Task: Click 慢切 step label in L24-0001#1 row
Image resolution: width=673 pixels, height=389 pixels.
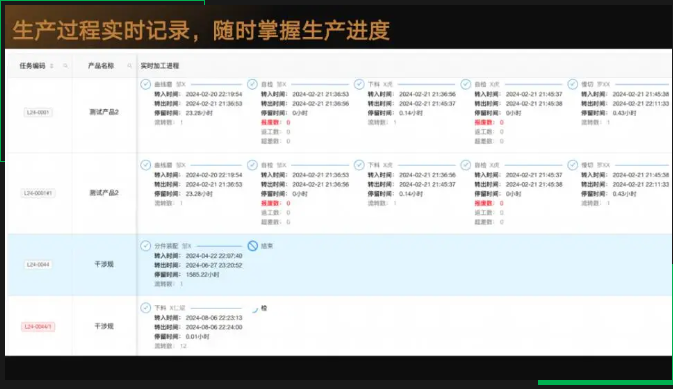Action: point(587,165)
